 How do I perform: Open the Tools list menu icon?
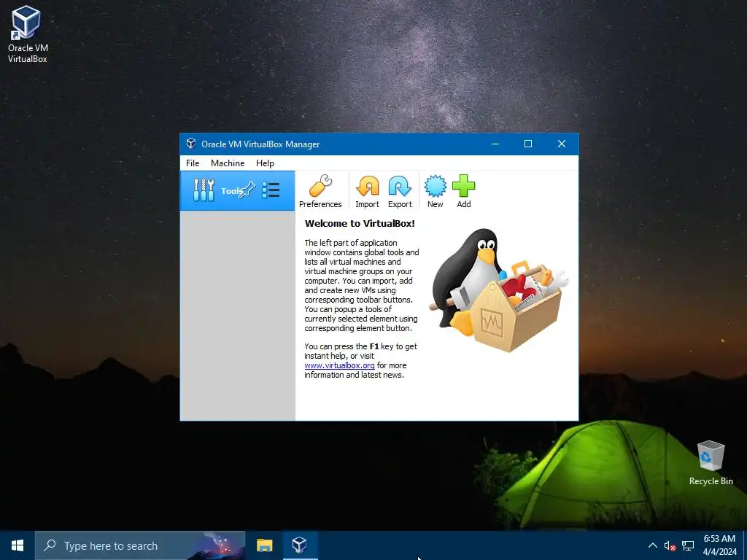click(271, 190)
